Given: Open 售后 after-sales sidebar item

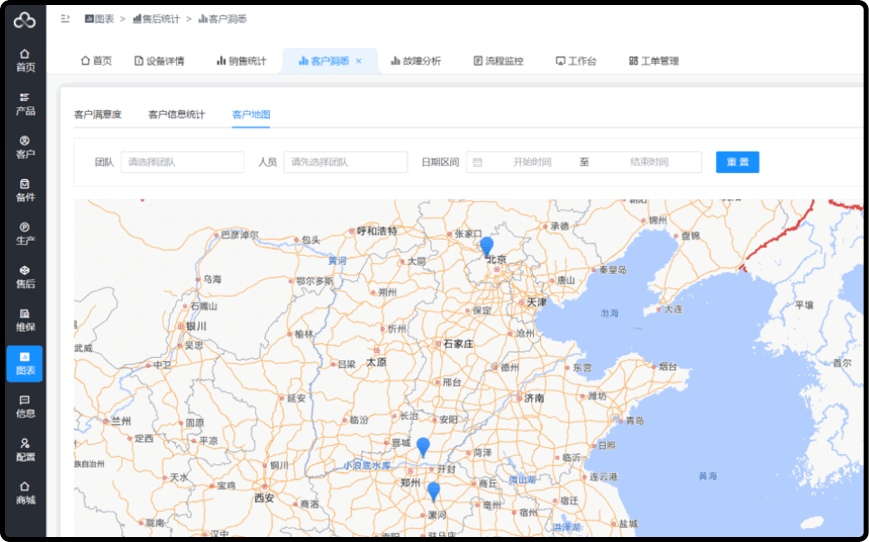Looking at the screenshot, I should [x=25, y=277].
